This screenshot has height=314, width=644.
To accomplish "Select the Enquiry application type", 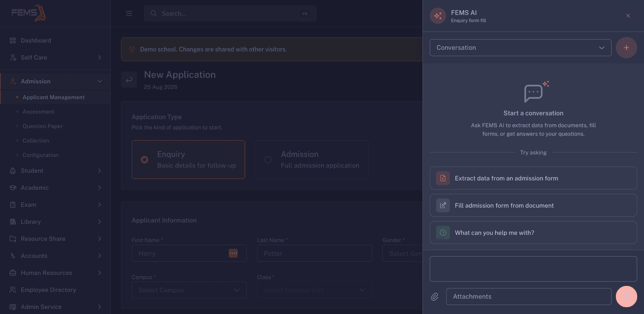I will tap(188, 160).
